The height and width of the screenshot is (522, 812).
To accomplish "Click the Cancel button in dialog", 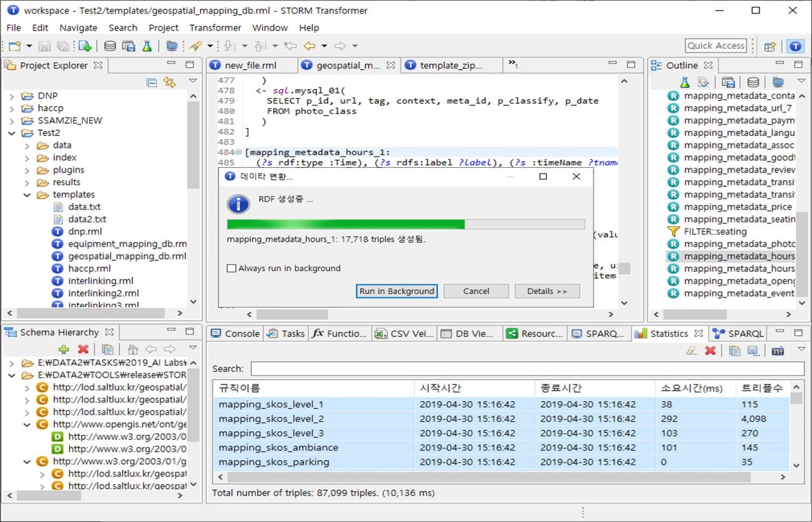I will pos(476,291).
